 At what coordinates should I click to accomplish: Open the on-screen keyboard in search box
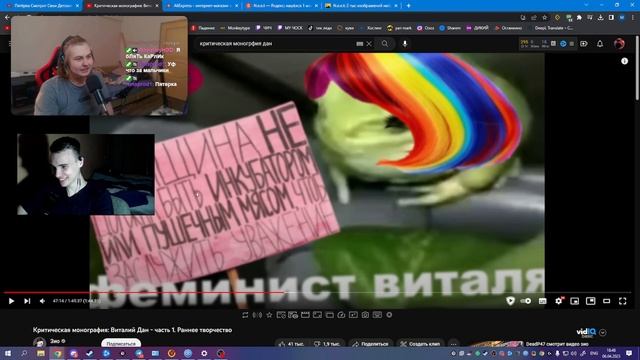[x=360, y=44]
